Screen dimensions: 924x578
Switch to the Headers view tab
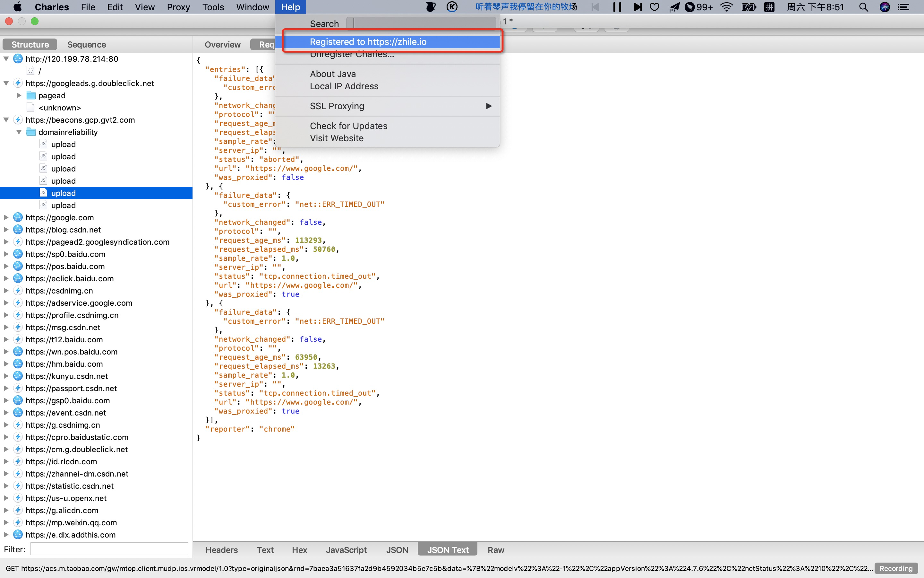[x=221, y=550]
